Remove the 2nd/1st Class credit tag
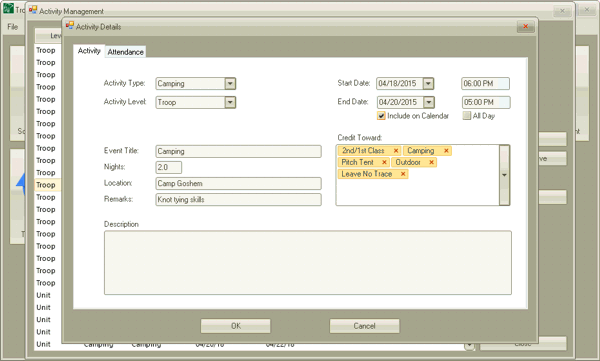This screenshot has width=600, height=361. click(396, 151)
